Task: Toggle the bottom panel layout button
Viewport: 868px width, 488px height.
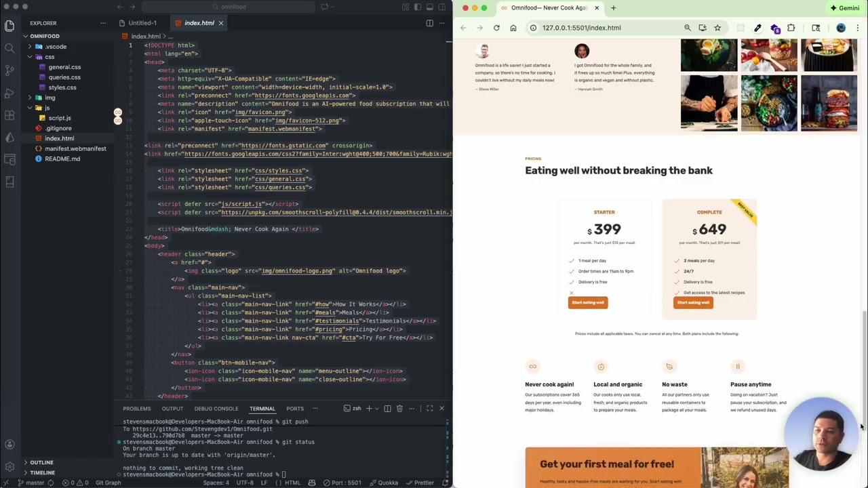Action: (x=430, y=7)
